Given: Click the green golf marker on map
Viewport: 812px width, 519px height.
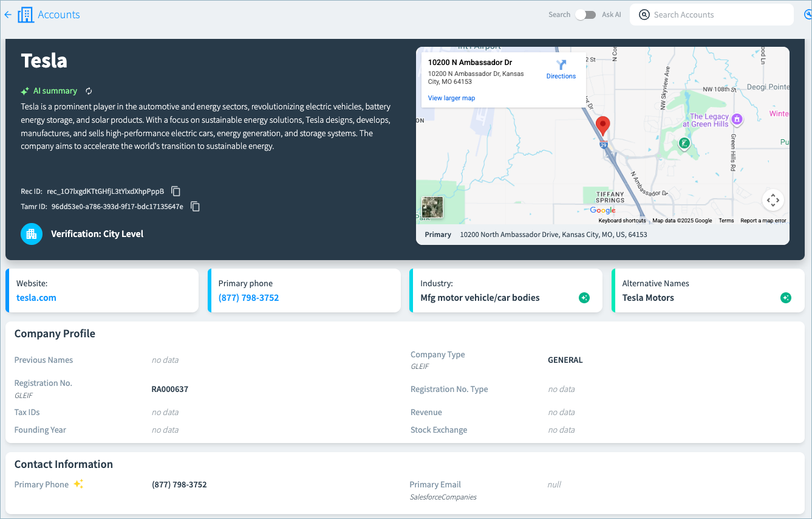Looking at the screenshot, I should click(x=684, y=143).
